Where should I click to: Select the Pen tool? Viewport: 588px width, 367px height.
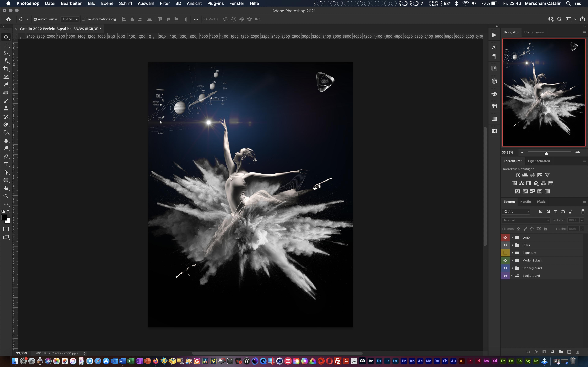pos(6,156)
